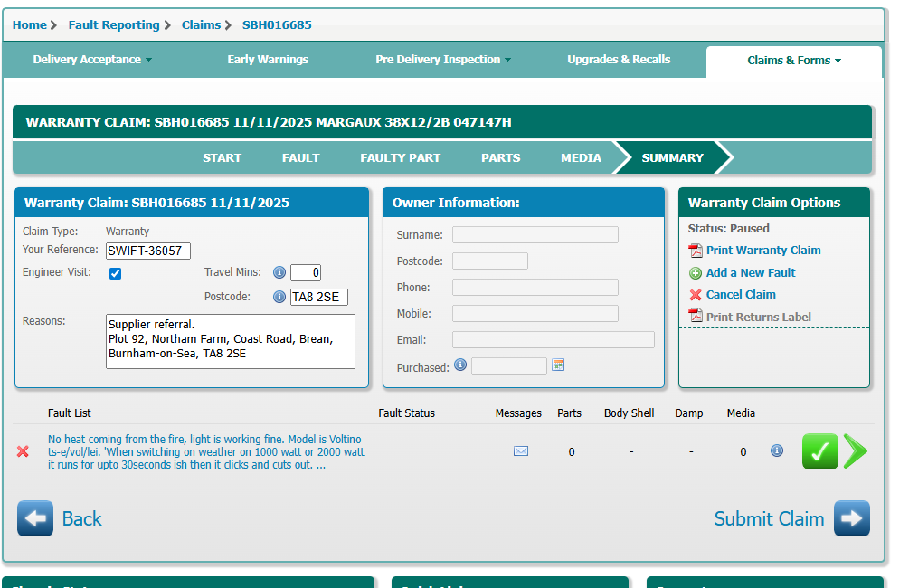Click the owner Postcode field
The image size is (909, 588).
pyautogui.click(x=490, y=261)
